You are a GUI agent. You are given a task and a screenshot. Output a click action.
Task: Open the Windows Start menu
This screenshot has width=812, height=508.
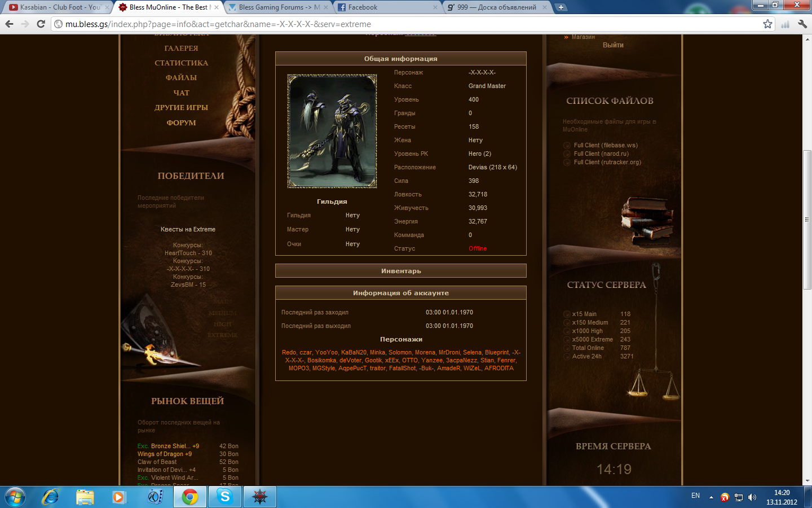pos(15,497)
